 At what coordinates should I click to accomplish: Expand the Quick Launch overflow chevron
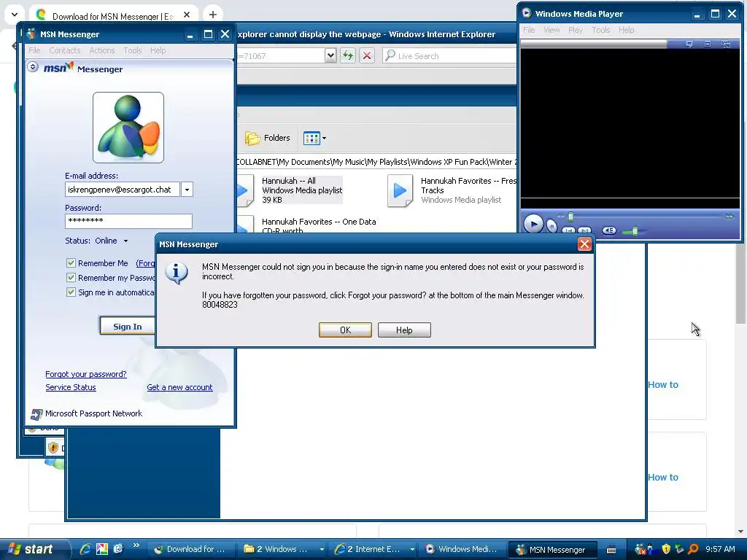click(x=136, y=545)
